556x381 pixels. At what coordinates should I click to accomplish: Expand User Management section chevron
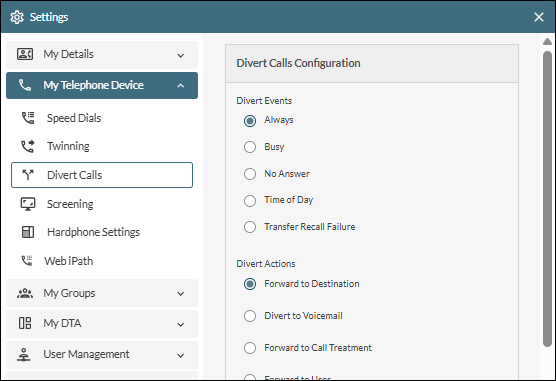(x=181, y=355)
